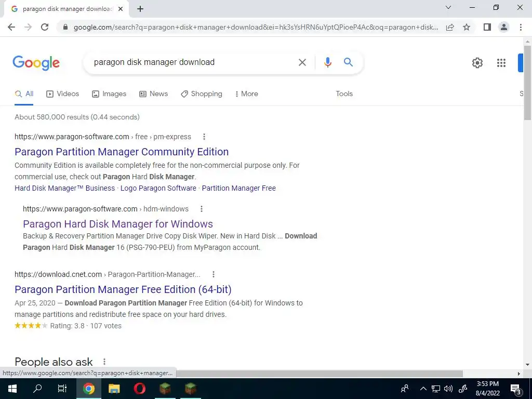Image resolution: width=532 pixels, height=399 pixels.
Task: Open Hard Disk Manager Business sitelink
Action: pyautogui.click(x=64, y=188)
